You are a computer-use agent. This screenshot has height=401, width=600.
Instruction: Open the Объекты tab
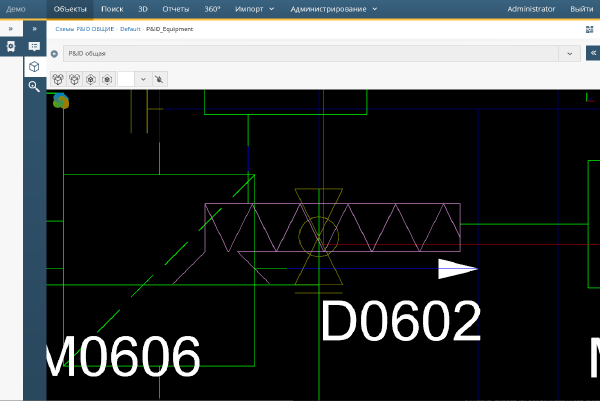[71, 8]
